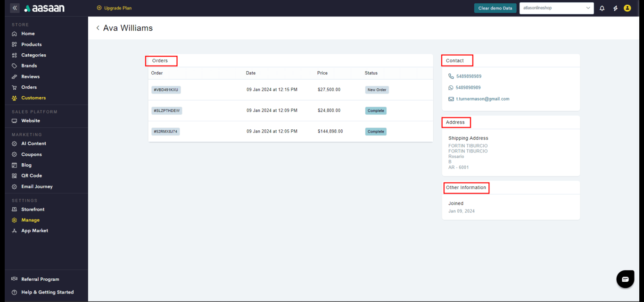Click the lightning bolt quick actions icon

click(615, 8)
